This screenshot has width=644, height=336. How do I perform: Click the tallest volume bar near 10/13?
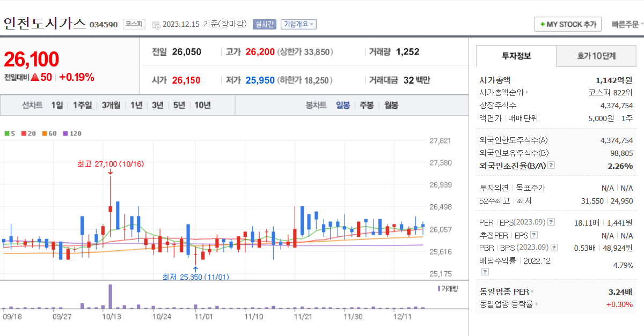[110, 296]
